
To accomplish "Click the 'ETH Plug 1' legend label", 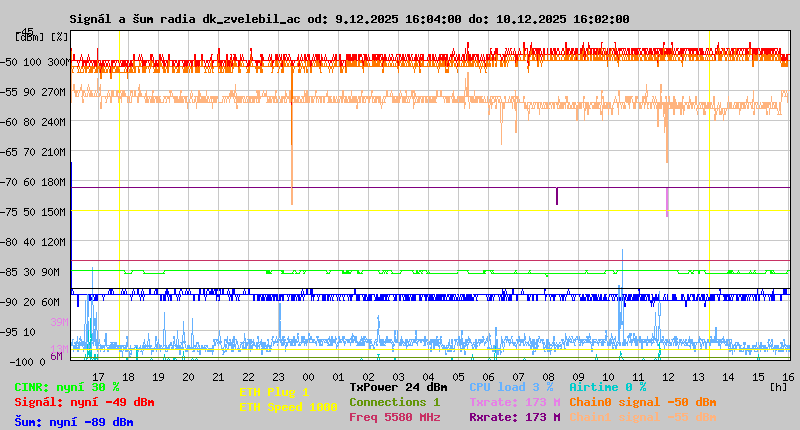I will point(274,392).
